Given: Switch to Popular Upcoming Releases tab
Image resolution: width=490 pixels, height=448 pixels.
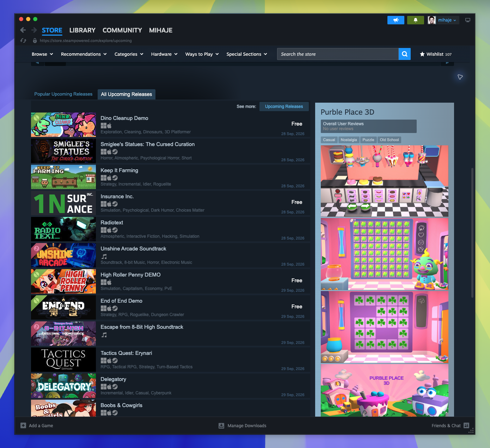Looking at the screenshot, I should (63, 94).
